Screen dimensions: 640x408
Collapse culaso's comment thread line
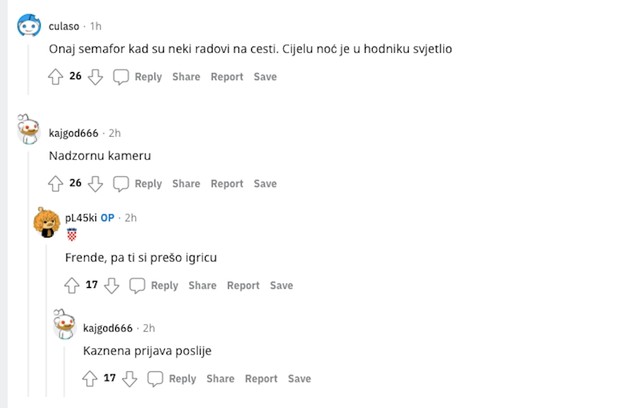(28, 69)
